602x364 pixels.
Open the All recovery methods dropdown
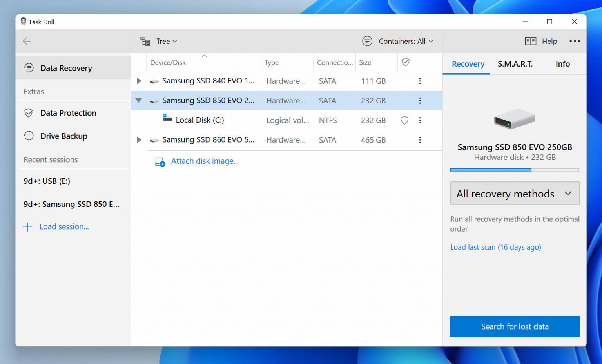coord(515,193)
